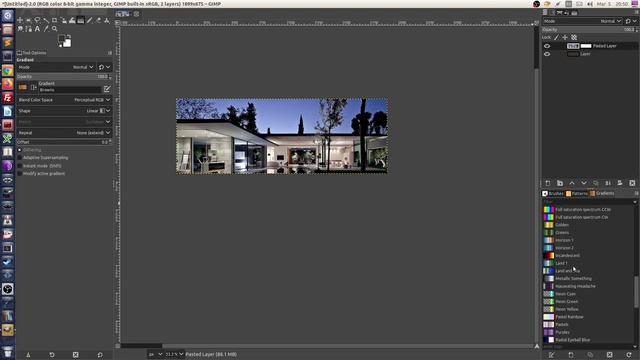Image resolution: width=640 pixels, height=360 pixels.
Task: Delete the layer icon
Action: 632,183
